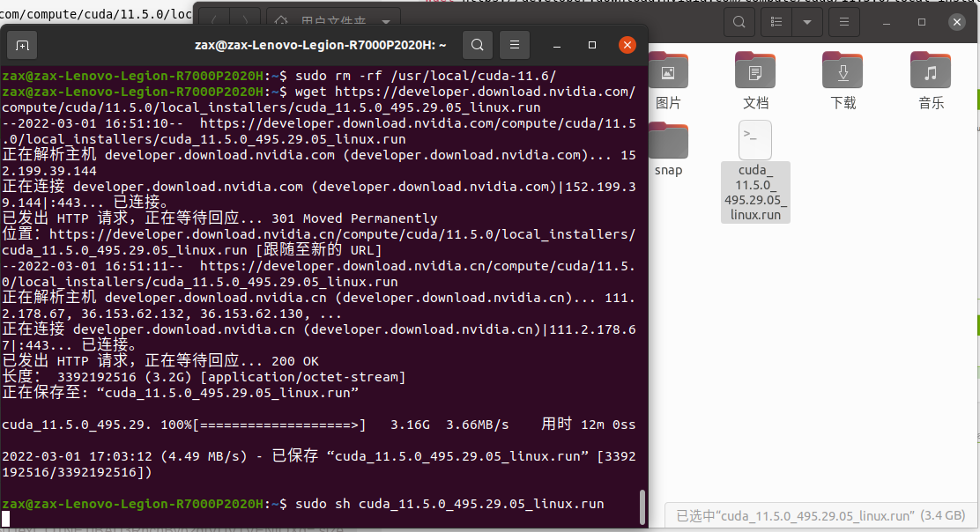
Task: Minimize the terminal window
Action: [x=557, y=45]
